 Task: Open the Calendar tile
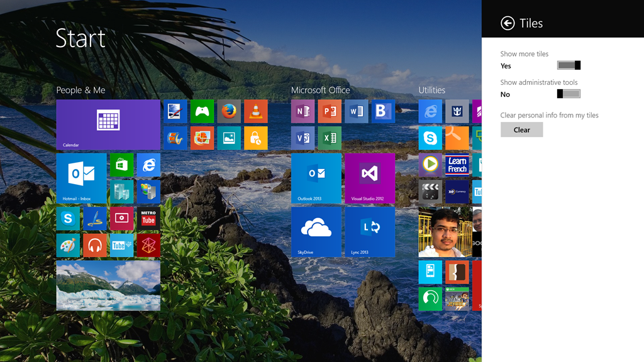tap(108, 124)
